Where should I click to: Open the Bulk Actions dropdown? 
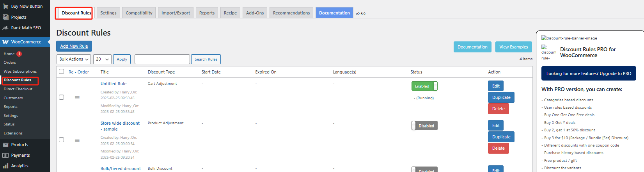(x=74, y=59)
